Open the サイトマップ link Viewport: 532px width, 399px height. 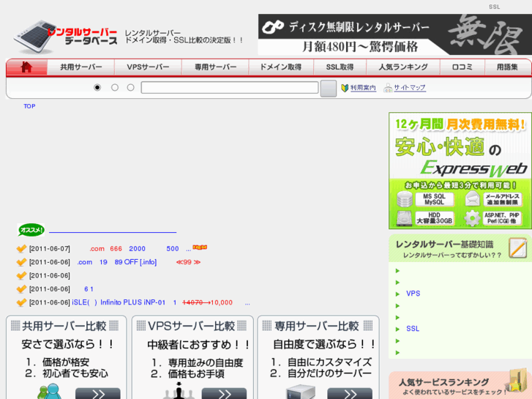click(410, 88)
